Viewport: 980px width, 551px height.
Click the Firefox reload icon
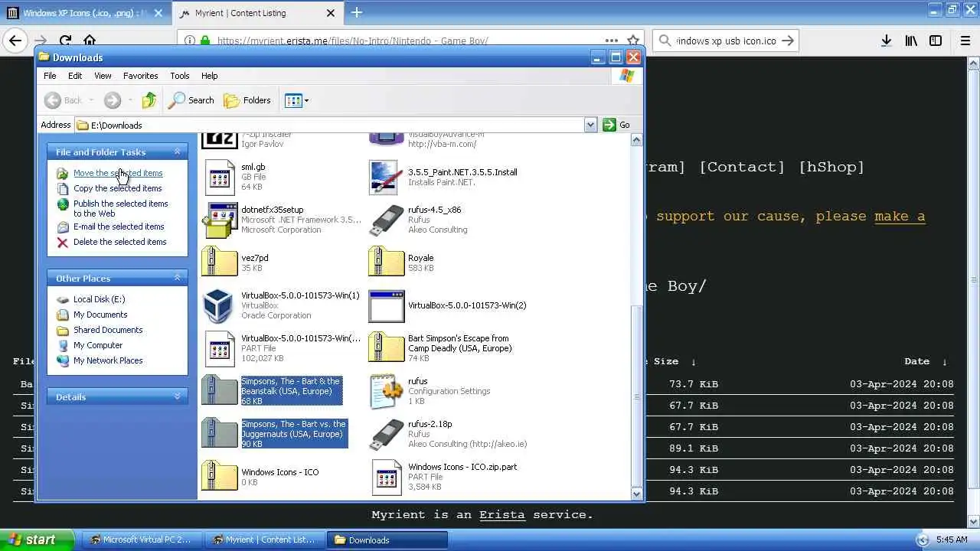click(65, 41)
